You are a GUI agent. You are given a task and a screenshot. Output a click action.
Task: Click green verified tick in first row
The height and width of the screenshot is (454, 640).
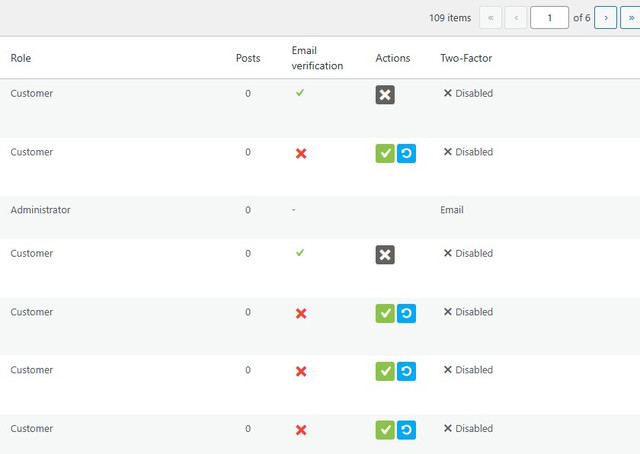(x=300, y=93)
